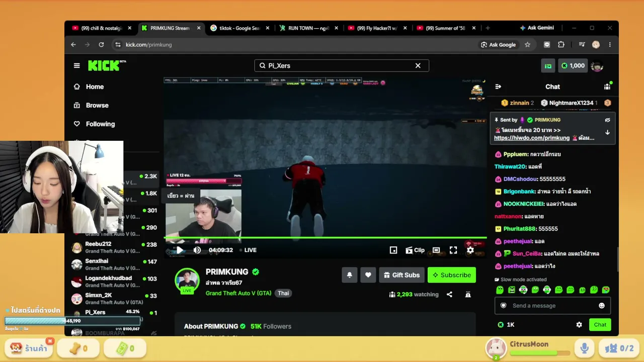The width and height of the screenshot is (644, 362).
Task: Send message with Chat button
Action: 600,325
